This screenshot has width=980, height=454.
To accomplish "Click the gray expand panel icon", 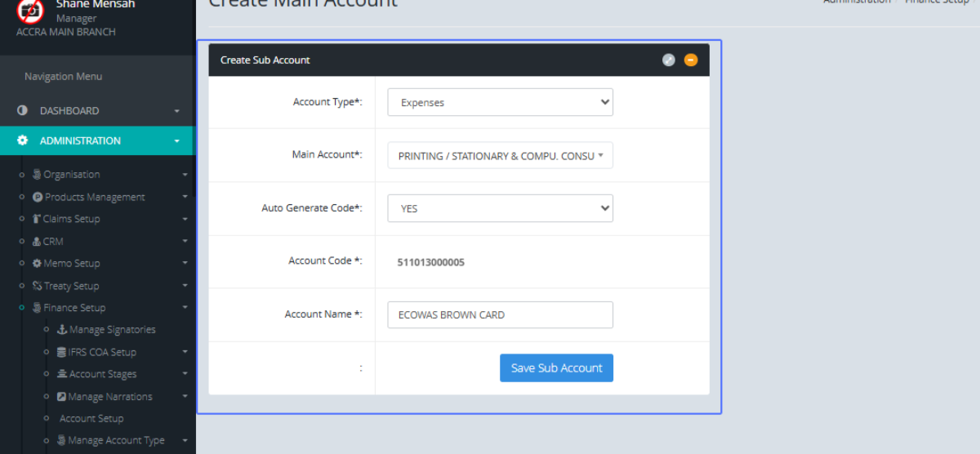I will (668, 60).
